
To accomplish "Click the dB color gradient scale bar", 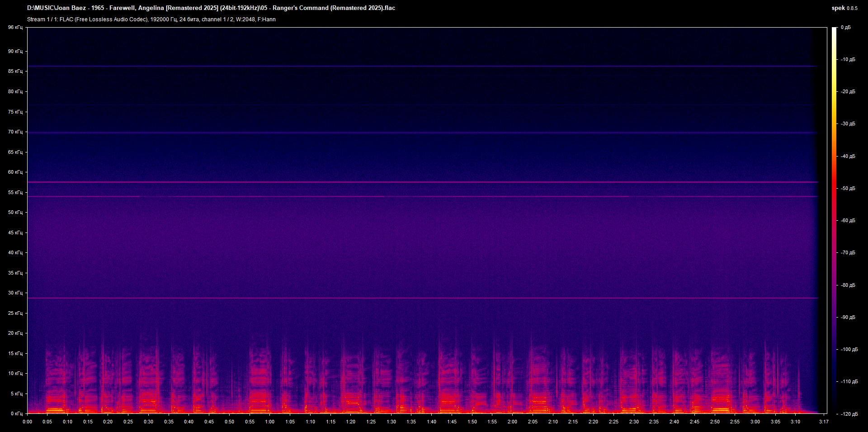I will 835,220.
